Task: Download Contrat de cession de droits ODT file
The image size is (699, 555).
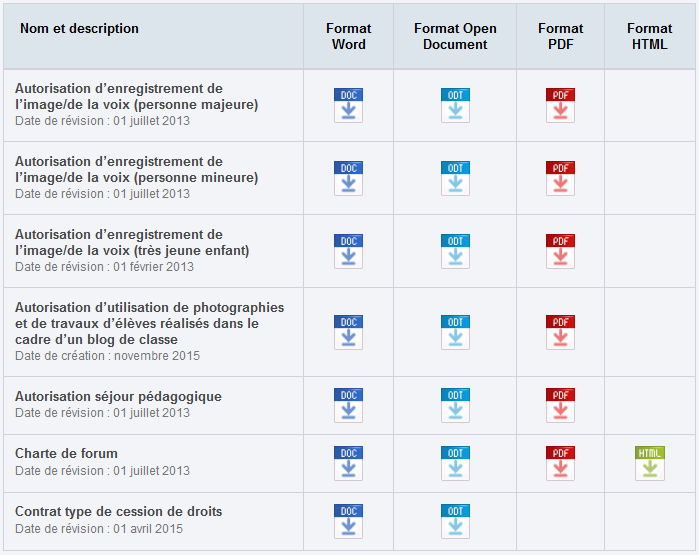Action: [x=455, y=521]
